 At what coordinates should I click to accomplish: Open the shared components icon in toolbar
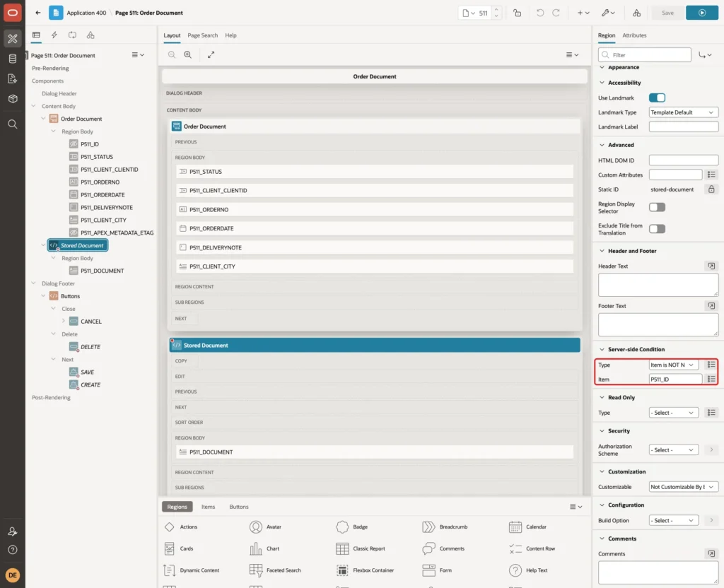637,13
